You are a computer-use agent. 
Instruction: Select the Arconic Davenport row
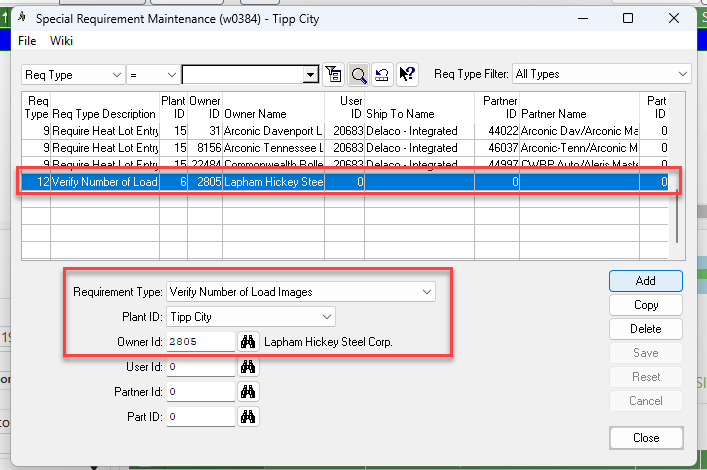pyautogui.click(x=345, y=131)
